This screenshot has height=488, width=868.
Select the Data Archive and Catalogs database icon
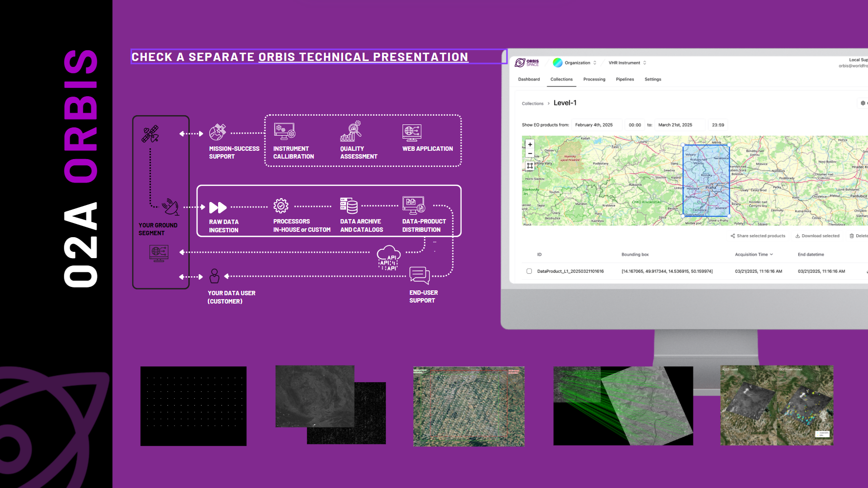[x=349, y=205]
